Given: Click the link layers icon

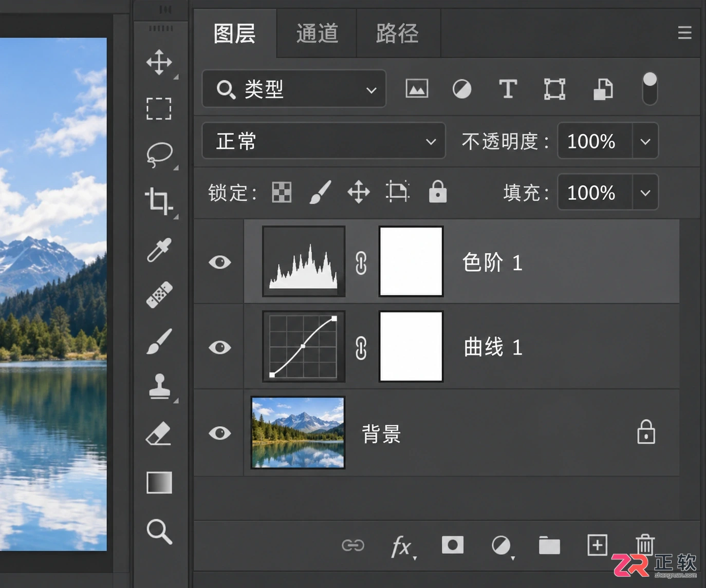Looking at the screenshot, I should [x=353, y=545].
